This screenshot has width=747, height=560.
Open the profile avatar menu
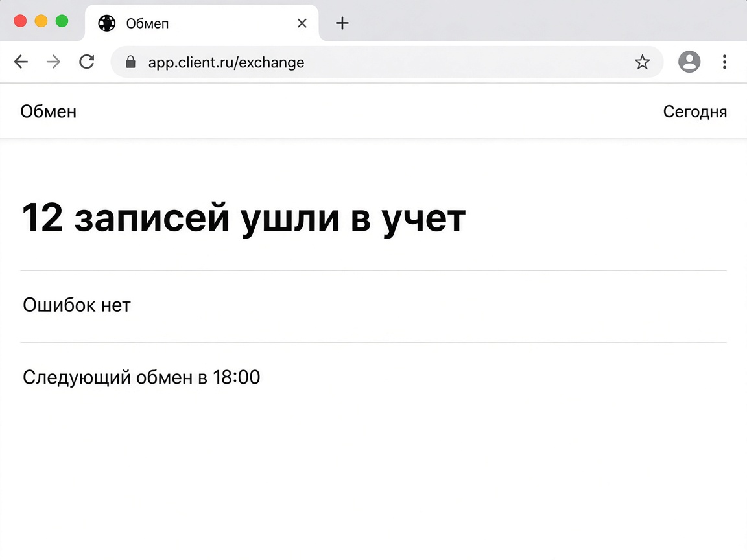point(689,62)
